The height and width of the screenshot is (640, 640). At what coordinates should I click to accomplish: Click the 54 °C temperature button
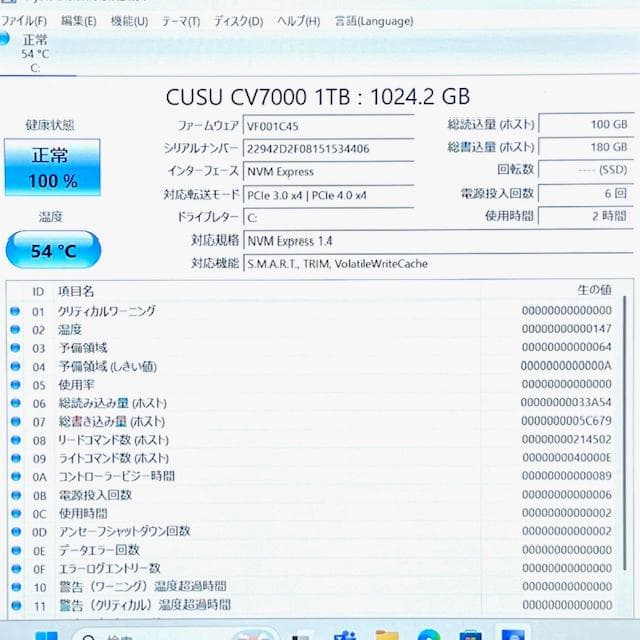(53, 250)
